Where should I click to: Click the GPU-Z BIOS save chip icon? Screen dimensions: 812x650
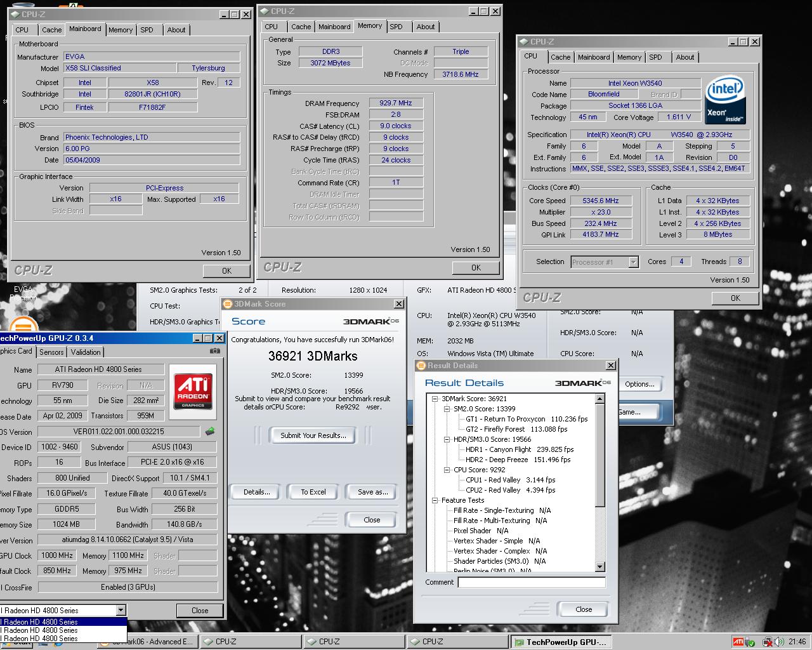[x=209, y=432]
